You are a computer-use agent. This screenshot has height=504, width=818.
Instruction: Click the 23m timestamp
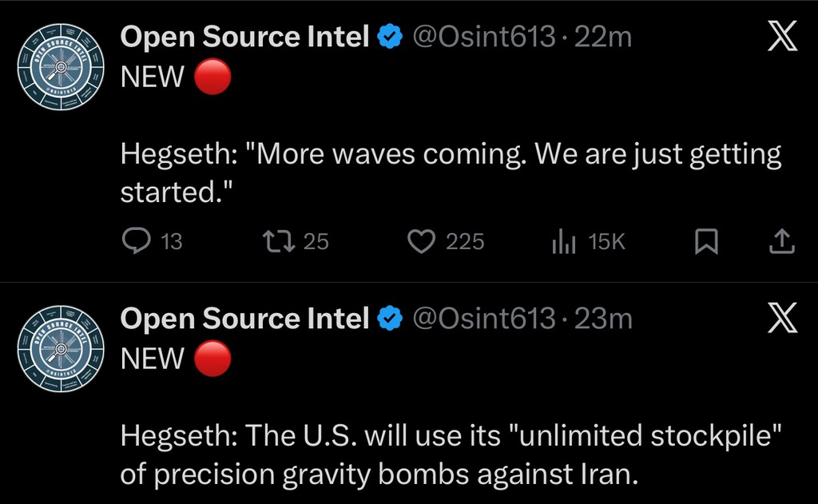603,319
